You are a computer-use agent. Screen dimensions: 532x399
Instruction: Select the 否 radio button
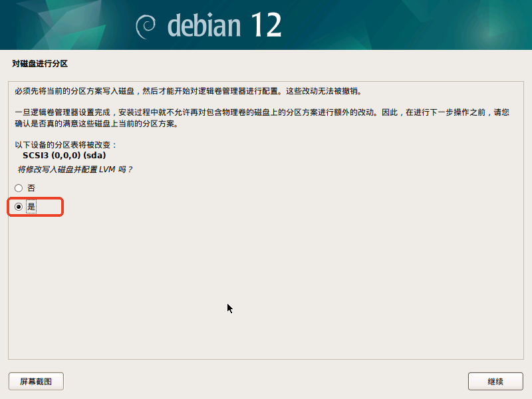pos(18,188)
